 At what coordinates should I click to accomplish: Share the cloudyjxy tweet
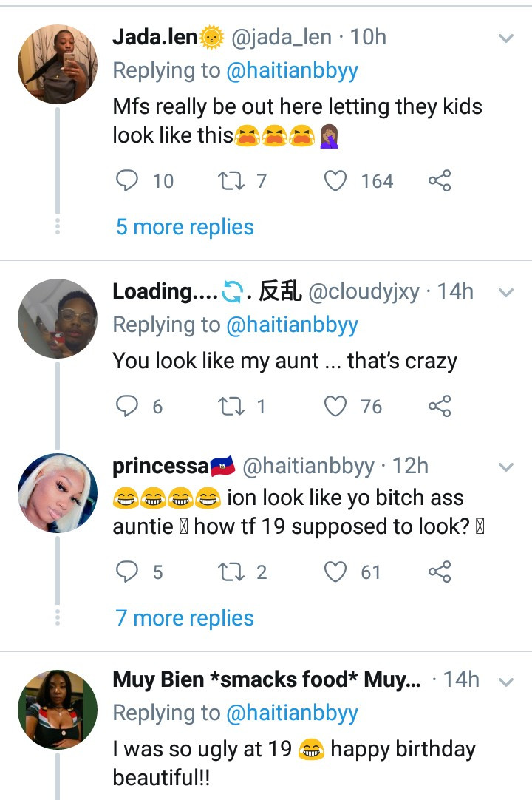(440, 406)
